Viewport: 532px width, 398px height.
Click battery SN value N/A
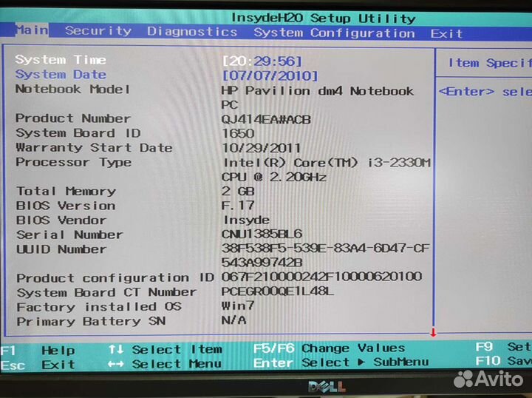pyautogui.click(x=233, y=320)
